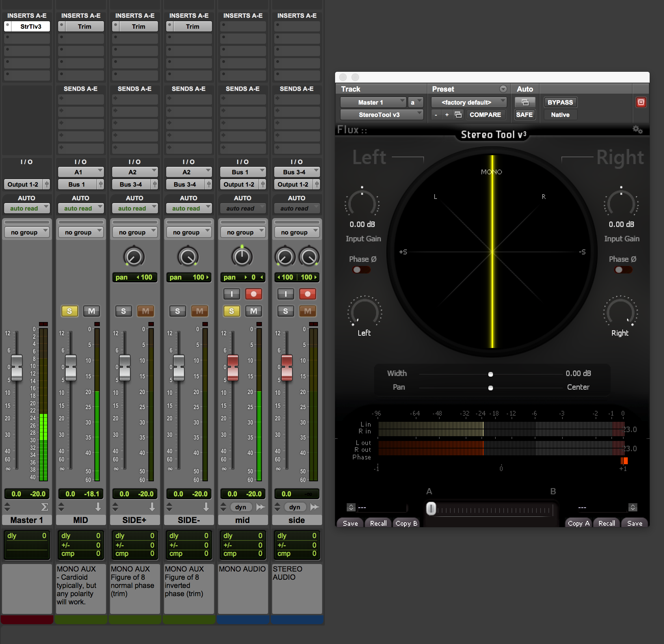The image size is (664, 644).
Task: Open the Trim insert on SIDE+ track
Action: click(138, 26)
